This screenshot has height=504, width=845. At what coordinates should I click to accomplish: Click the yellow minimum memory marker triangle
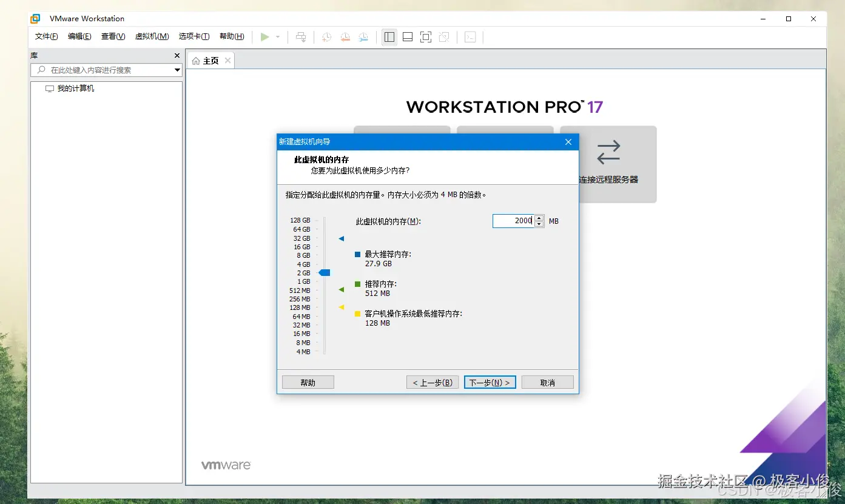point(342,307)
